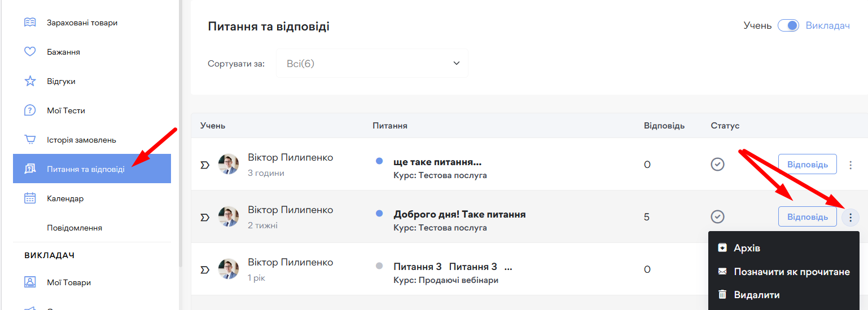The width and height of the screenshot is (868, 310).
Task: Click the heart icon for Бажання
Action: 30,52
